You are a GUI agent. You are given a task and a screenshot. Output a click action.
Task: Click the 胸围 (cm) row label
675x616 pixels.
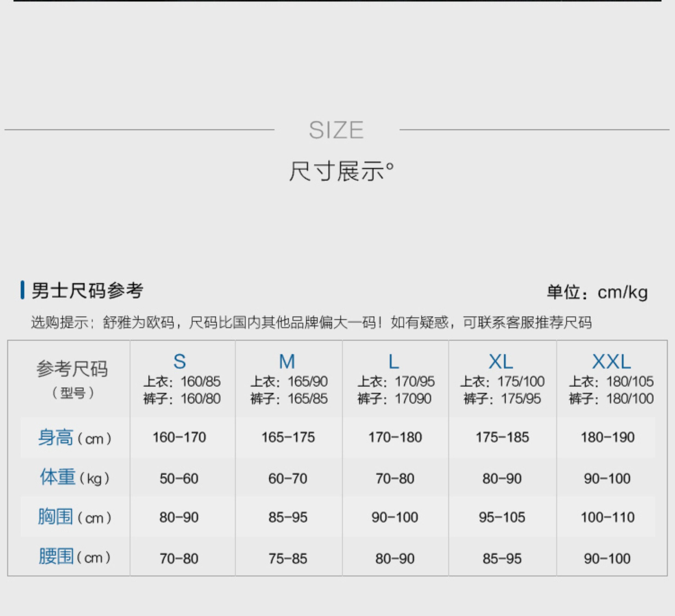(x=74, y=517)
